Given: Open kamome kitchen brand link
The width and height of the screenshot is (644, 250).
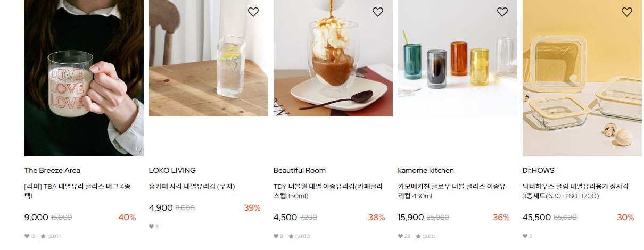Looking at the screenshot, I should (426, 170).
